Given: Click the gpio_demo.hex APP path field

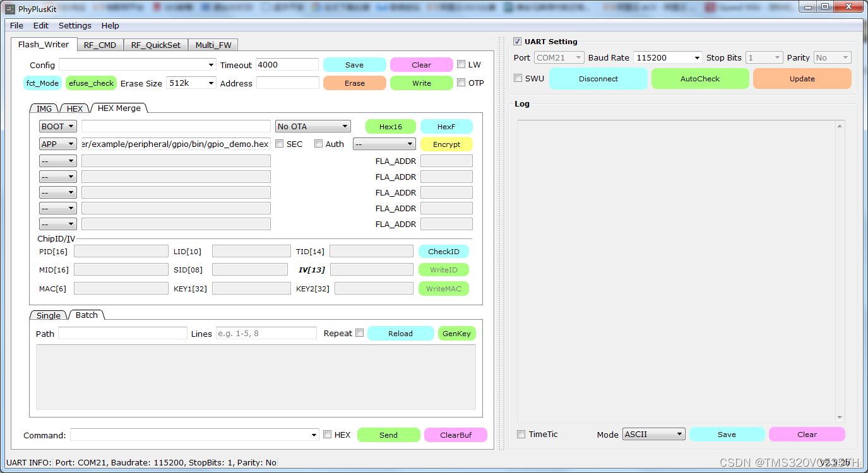Looking at the screenshot, I should pyautogui.click(x=176, y=144).
